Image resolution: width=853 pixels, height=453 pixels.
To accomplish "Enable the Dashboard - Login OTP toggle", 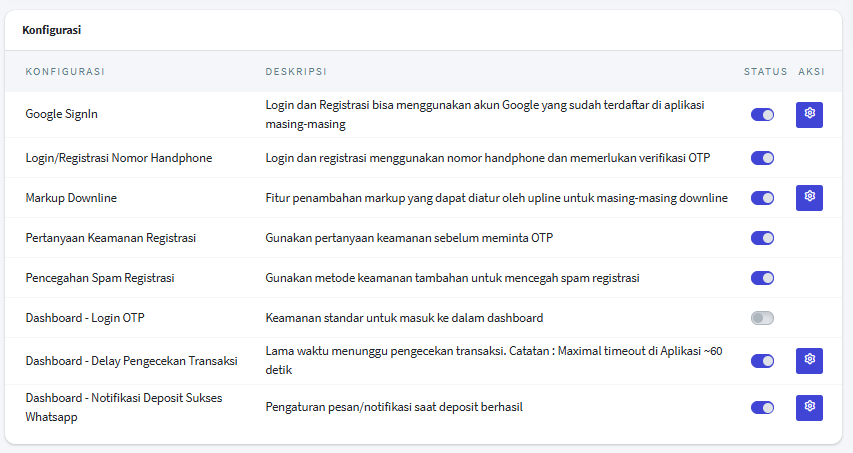I will (x=762, y=318).
